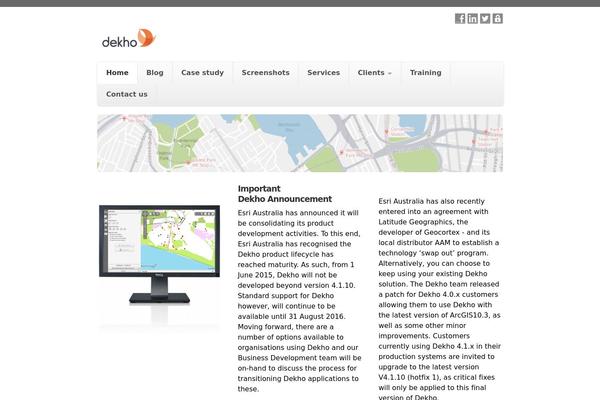Expand the Clients dropdown menu

(375, 73)
